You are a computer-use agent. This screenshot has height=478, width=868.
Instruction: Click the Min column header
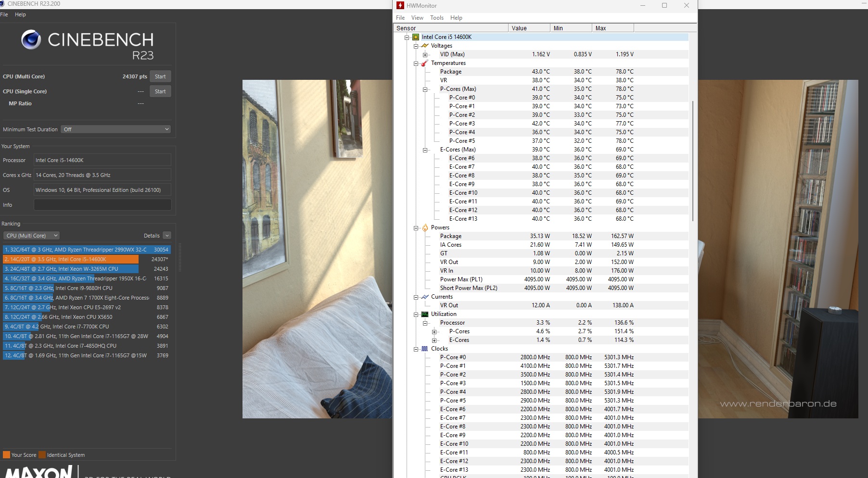571,28
